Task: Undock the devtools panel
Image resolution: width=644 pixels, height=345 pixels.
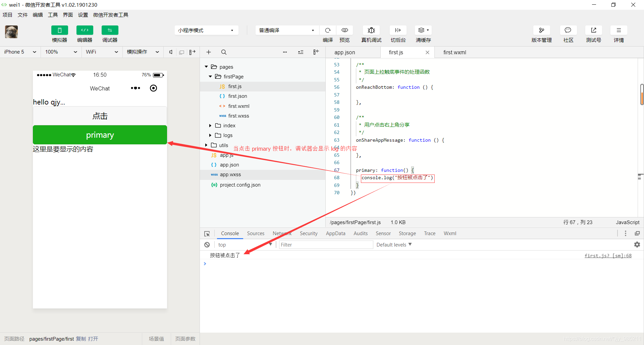Action: tap(637, 233)
